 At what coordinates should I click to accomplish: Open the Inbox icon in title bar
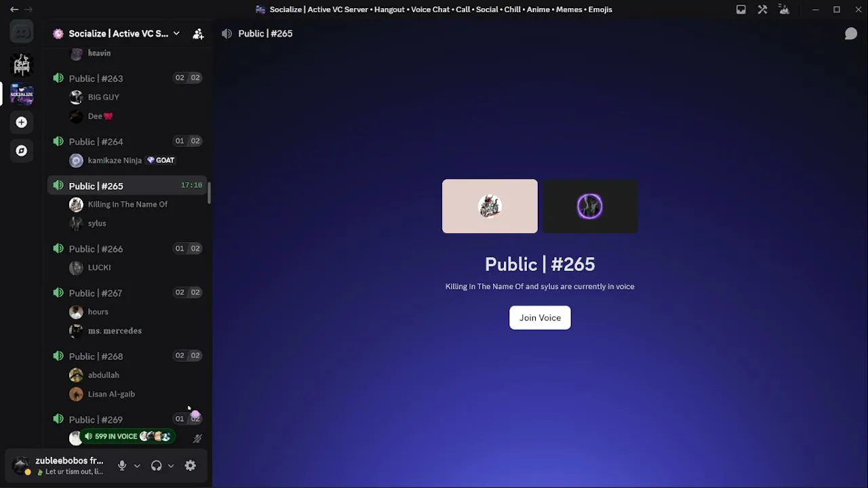tap(741, 9)
